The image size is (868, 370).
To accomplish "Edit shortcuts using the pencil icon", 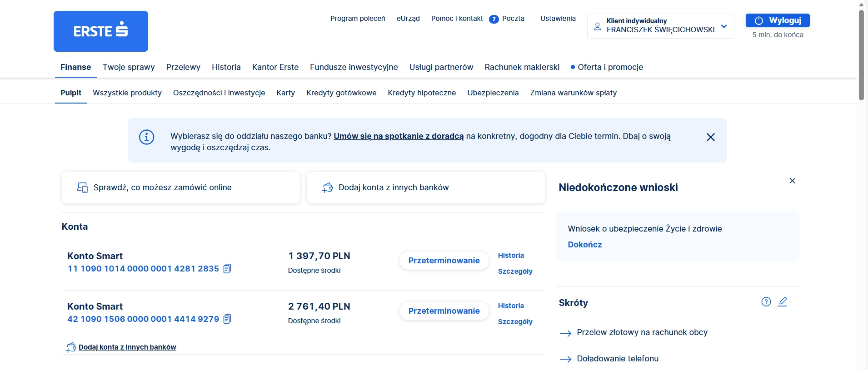I will coord(783,301).
